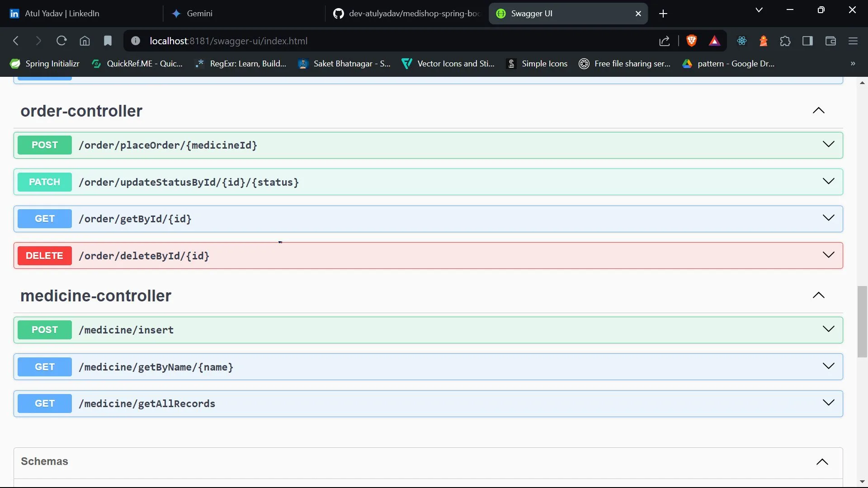
Task: Collapse the Schemas section
Action: 822,462
